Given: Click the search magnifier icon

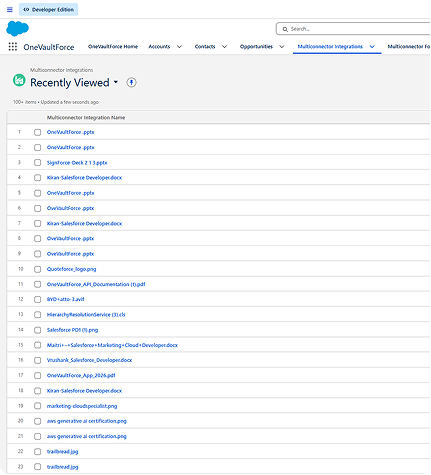Looking at the screenshot, I should point(285,29).
